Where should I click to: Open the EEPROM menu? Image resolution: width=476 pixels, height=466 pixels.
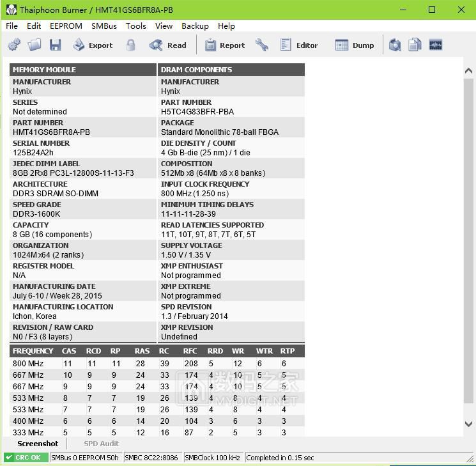click(x=66, y=26)
